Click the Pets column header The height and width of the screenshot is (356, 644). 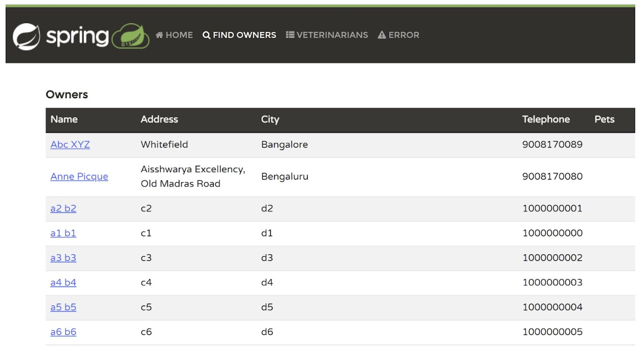(604, 119)
